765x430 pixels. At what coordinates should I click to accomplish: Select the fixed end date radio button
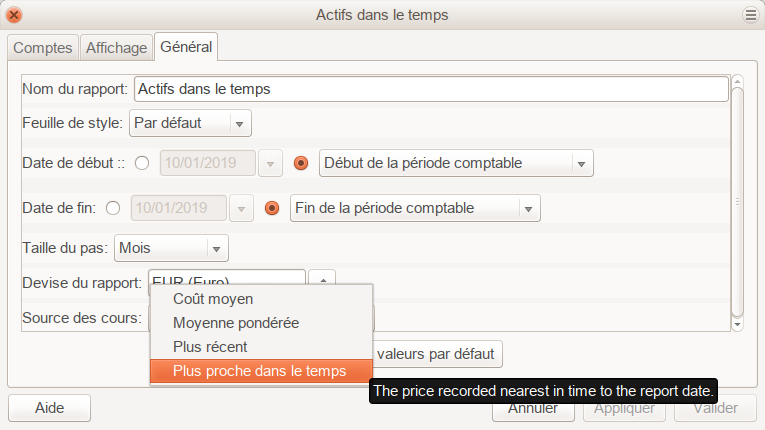[112, 209]
